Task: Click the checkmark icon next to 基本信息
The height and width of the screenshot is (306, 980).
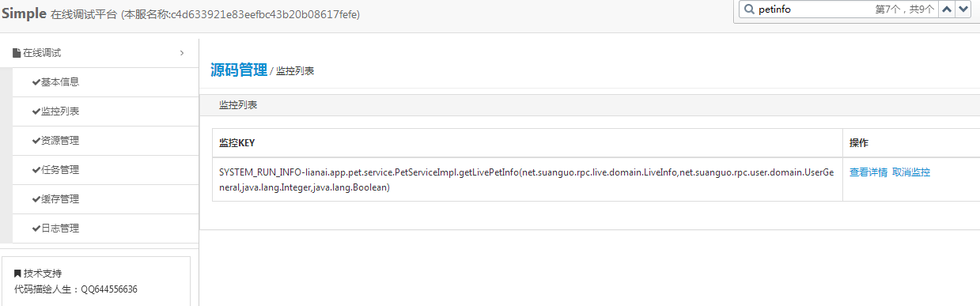Action: click(36, 81)
